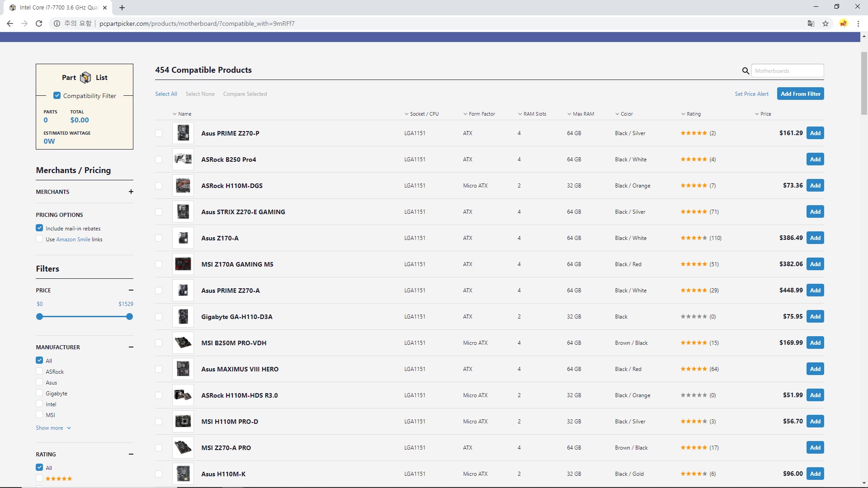The height and width of the screenshot is (488, 868).
Task: Click the maximum price slider handle
Action: 130,317
